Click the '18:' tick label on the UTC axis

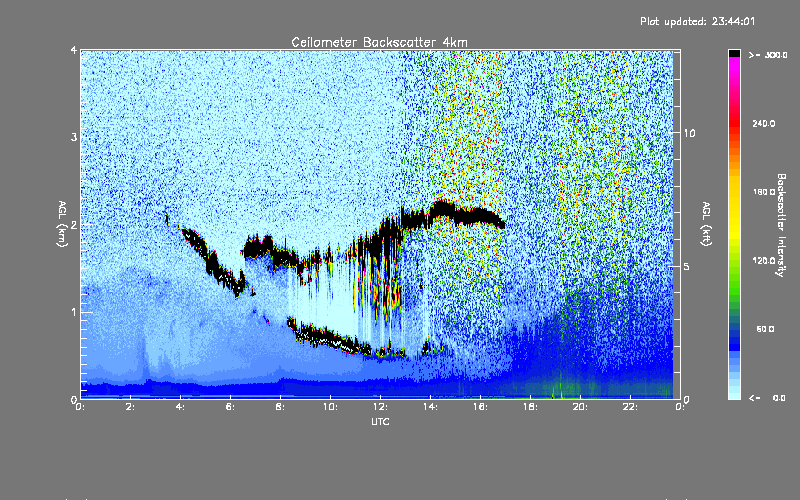click(x=530, y=407)
